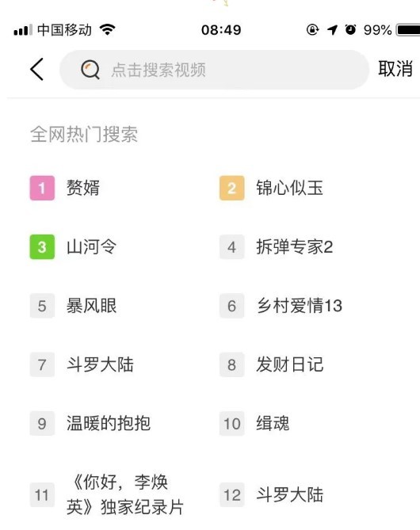Tap the green rank 3 badge
Screen dimensions: 420x530
pyautogui.click(x=42, y=247)
